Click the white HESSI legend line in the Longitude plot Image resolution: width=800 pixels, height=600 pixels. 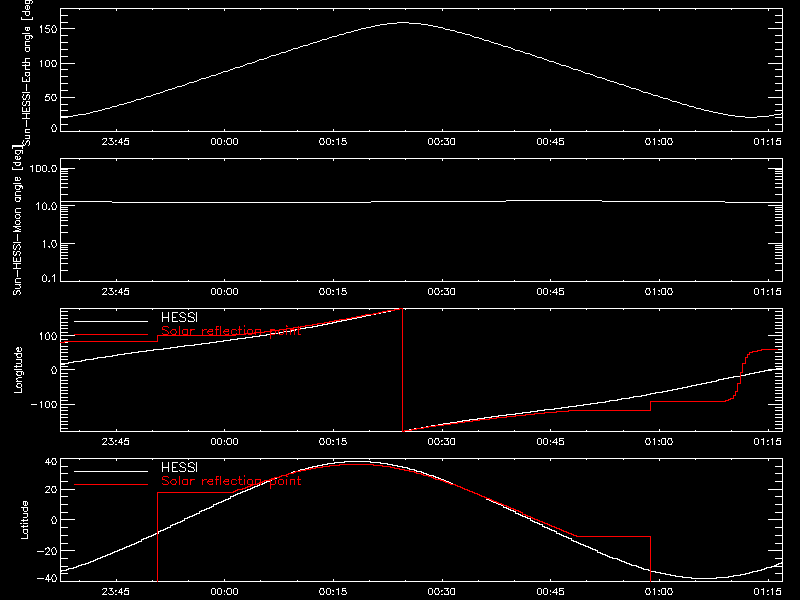click(111, 321)
